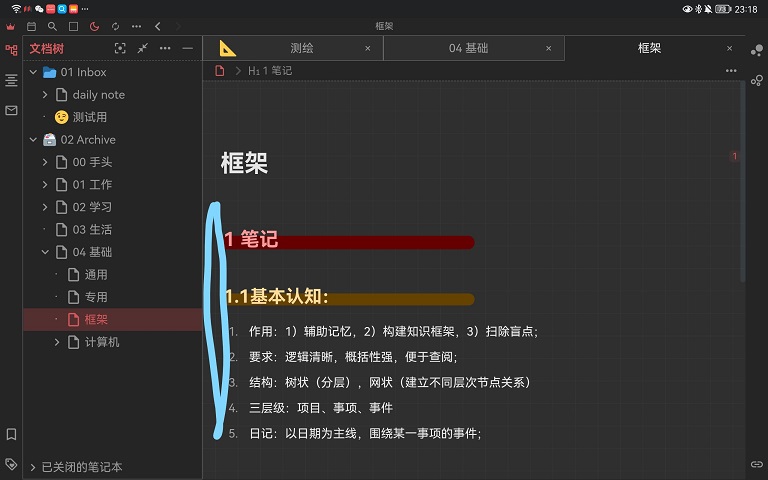Minimize the 文档树 panel
Viewport: 768px width, 480px height.
187,48
